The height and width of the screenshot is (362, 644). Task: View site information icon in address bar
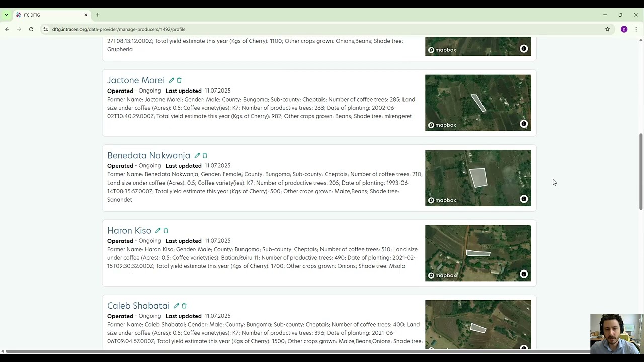[46, 29]
